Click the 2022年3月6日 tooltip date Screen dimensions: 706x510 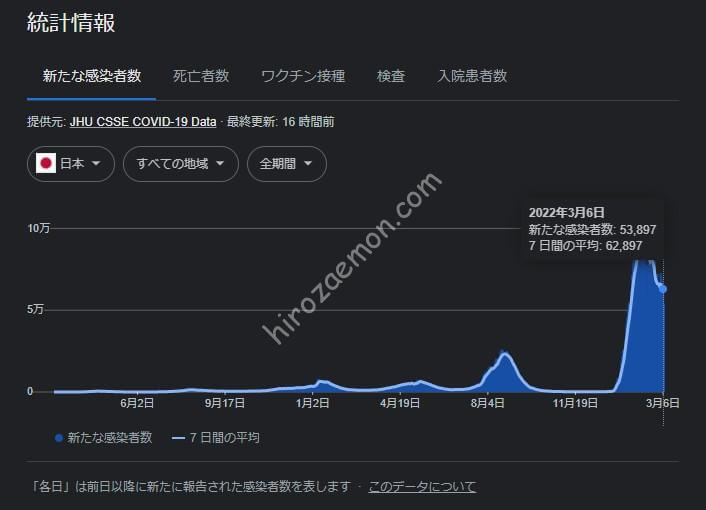(566, 212)
